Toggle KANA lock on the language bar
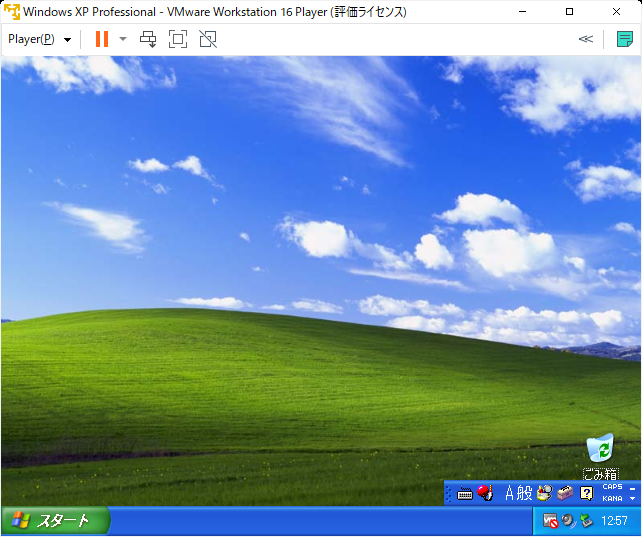 (x=613, y=499)
